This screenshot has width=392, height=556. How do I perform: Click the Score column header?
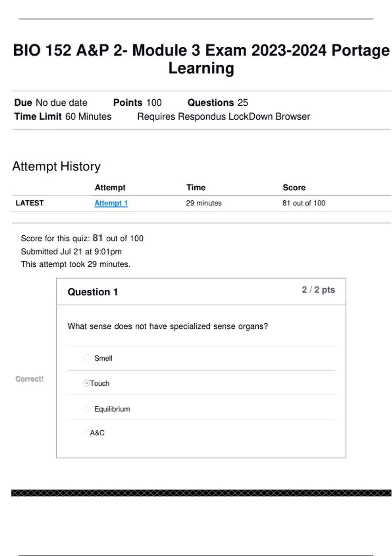294,187
